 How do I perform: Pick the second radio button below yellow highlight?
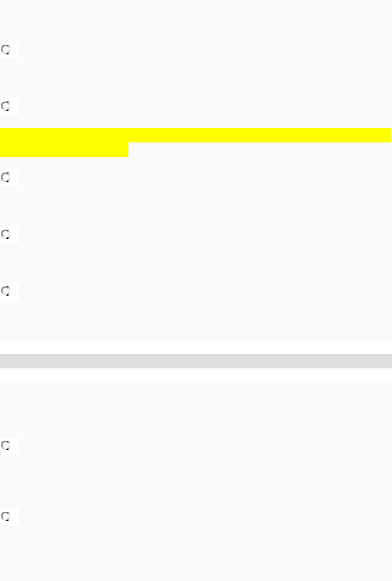6,234
